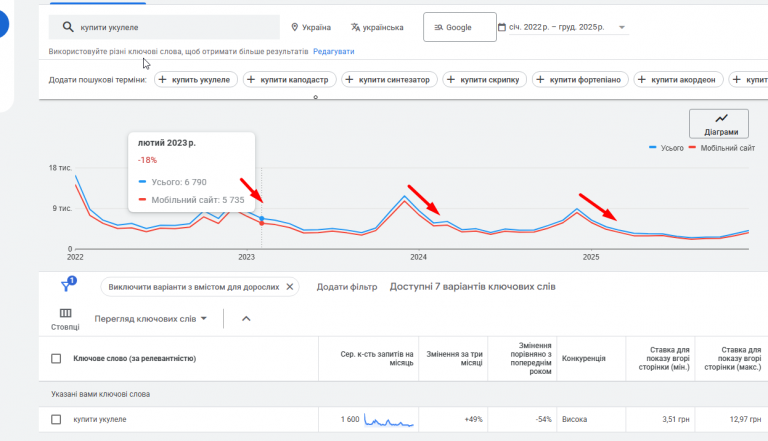Screen dimensions: 768x441
Task: Sort by Сер. к-сть запитів на місяць
Action: (377, 358)
